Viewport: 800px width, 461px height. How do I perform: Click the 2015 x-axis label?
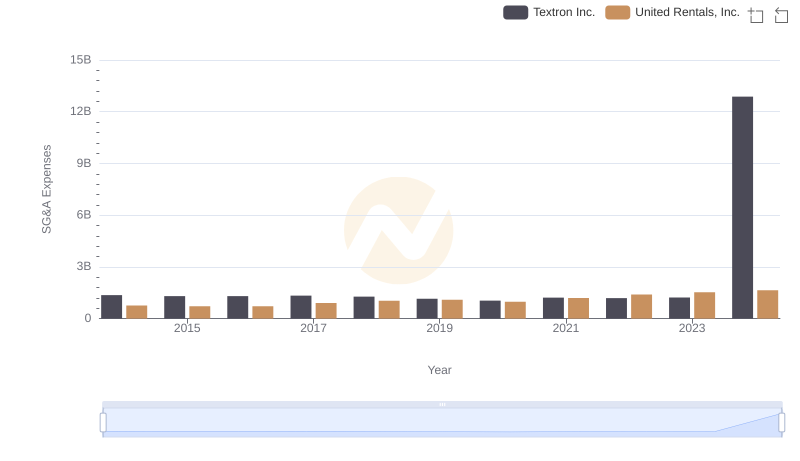pyautogui.click(x=187, y=328)
